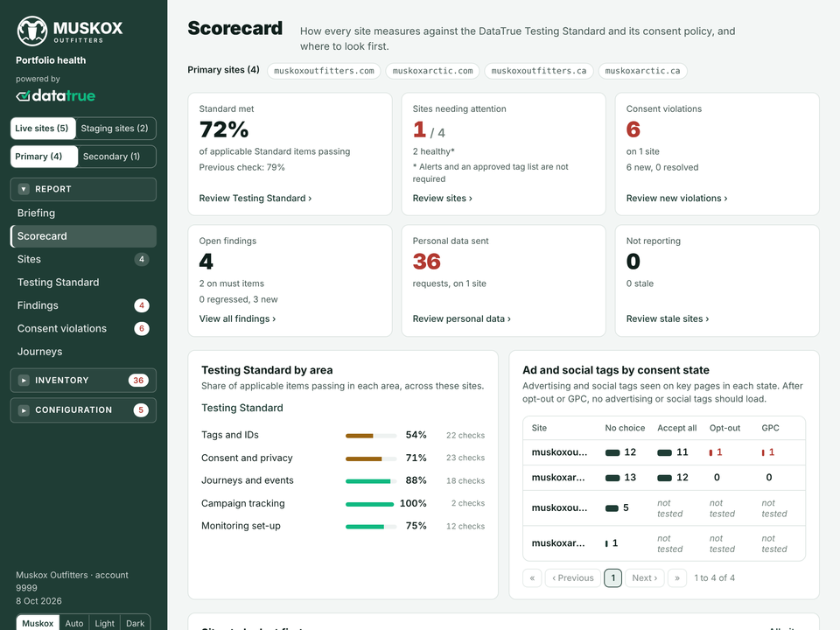Click the muskoxarctic.ca site chip
This screenshot has width=840, height=630.
click(643, 71)
